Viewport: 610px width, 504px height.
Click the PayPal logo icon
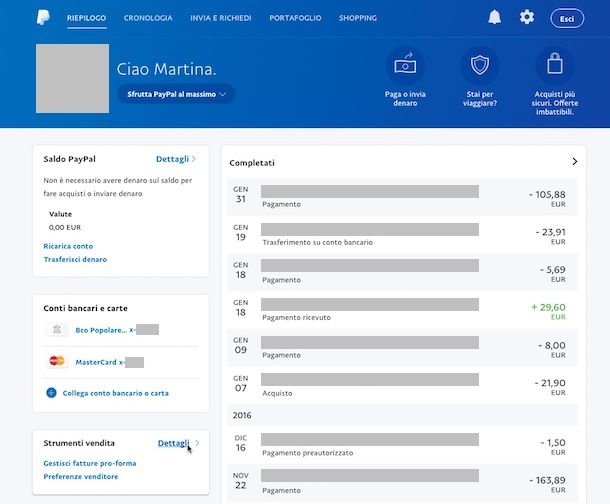tap(43, 18)
